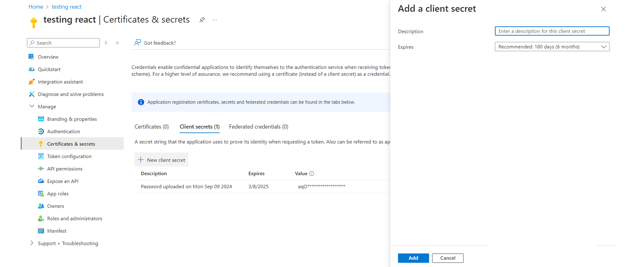644x267 pixels.
Task: Focus the client secret Description field
Action: (552, 31)
